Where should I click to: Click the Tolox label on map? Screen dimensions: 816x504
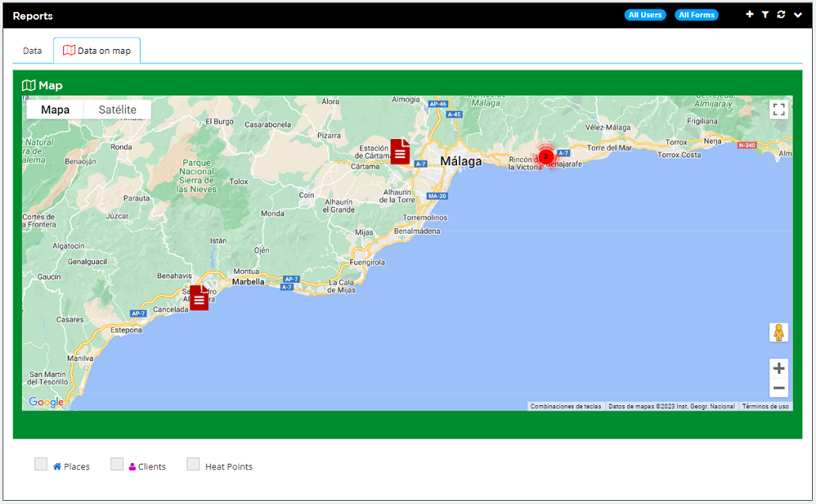[x=238, y=182]
